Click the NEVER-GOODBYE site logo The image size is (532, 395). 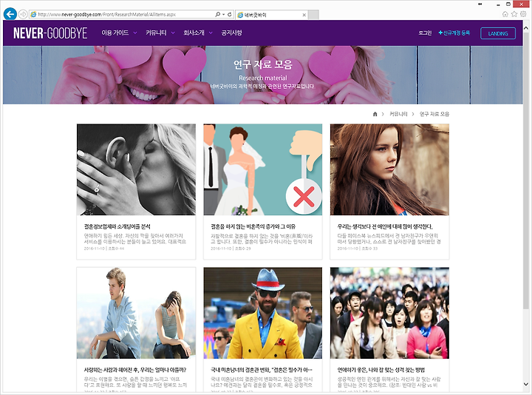point(50,33)
